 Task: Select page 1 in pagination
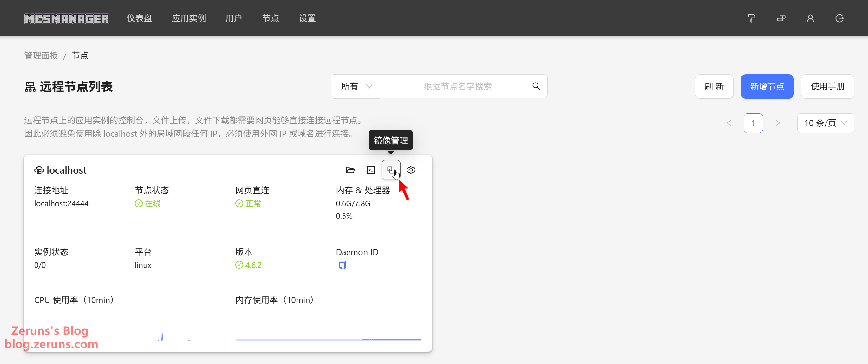(753, 123)
